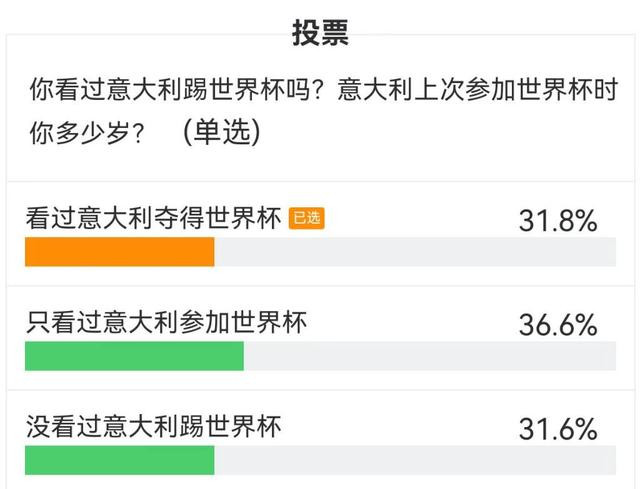Click the green bar under 没看过意大利踢世界杯
640x489 pixels.
(x=120, y=460)
